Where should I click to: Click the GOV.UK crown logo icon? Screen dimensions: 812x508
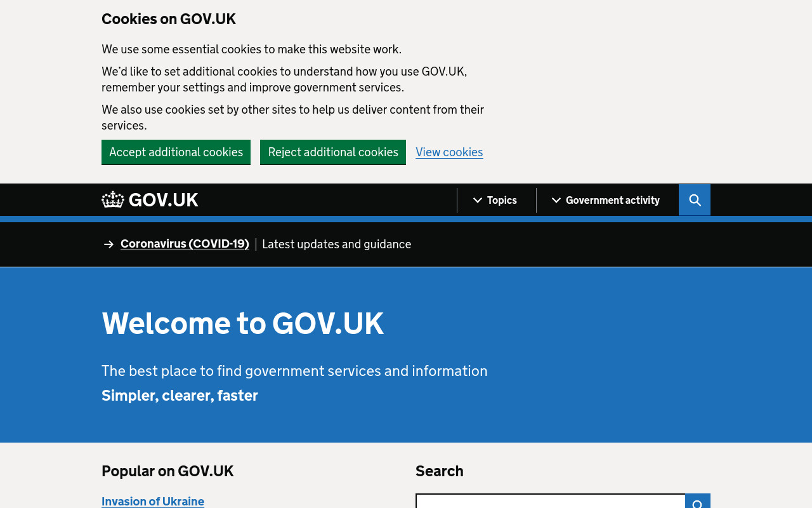[113, 199]
